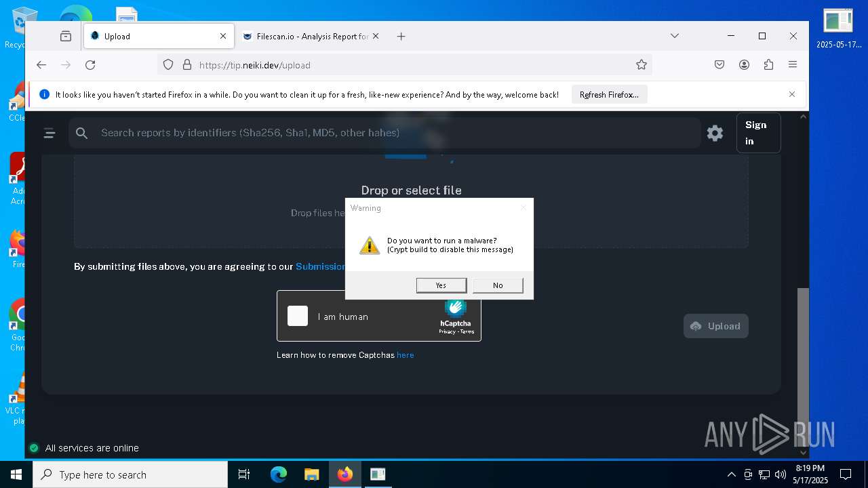Open the Extensions puzzle icon
Screen dimensions: 868x488
click(768, 65)
